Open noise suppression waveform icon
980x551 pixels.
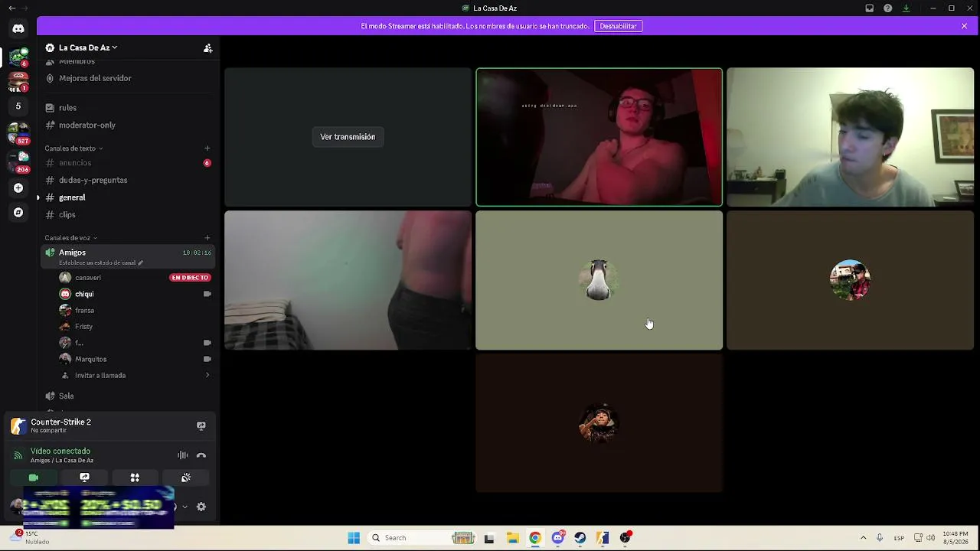click(183, 455)
